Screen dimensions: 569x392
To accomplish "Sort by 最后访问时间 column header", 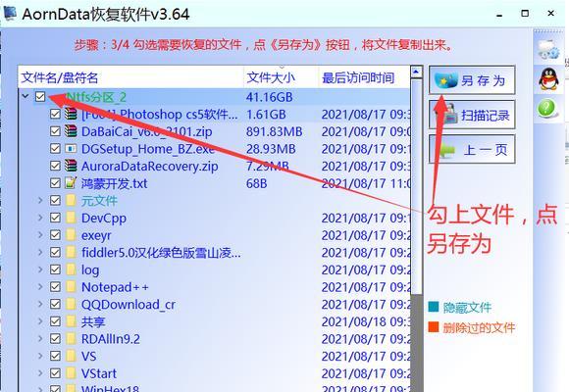I will click(x=358, y=77).
